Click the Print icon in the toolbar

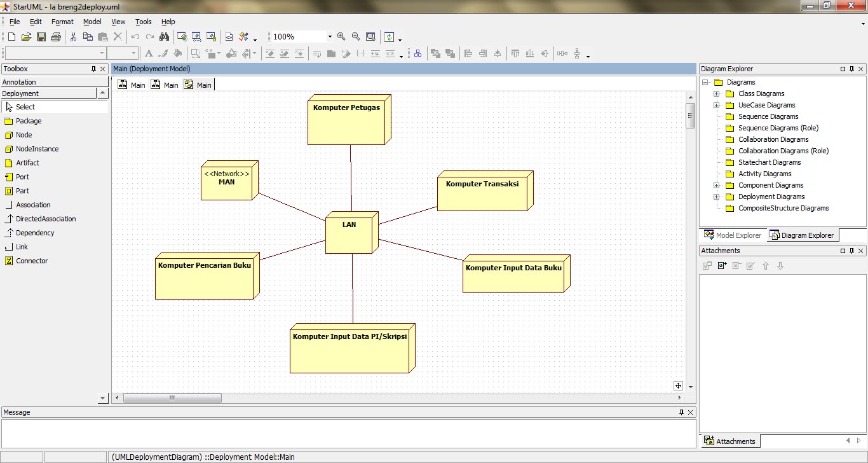[x=56, y=37]
